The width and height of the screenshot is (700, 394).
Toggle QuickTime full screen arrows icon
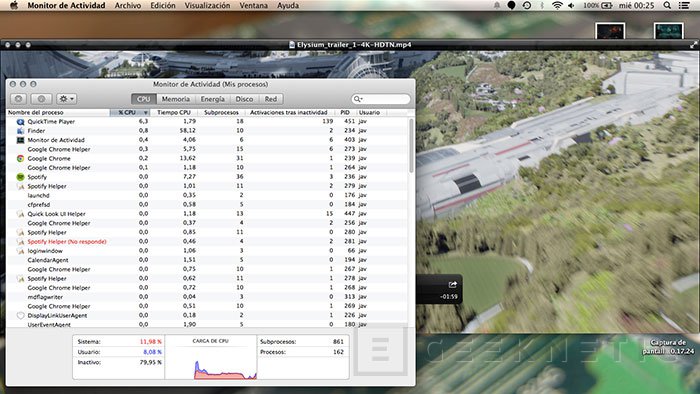click(693, 45)
